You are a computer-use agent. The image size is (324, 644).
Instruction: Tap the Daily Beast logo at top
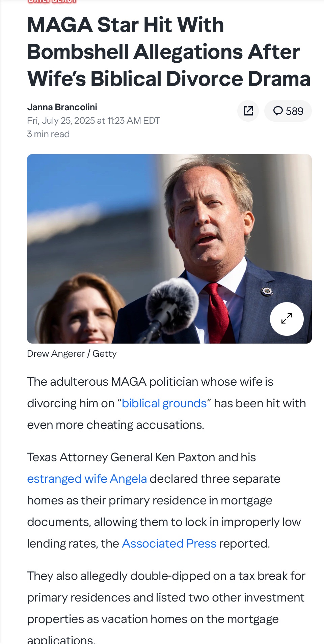coord(52,1)
